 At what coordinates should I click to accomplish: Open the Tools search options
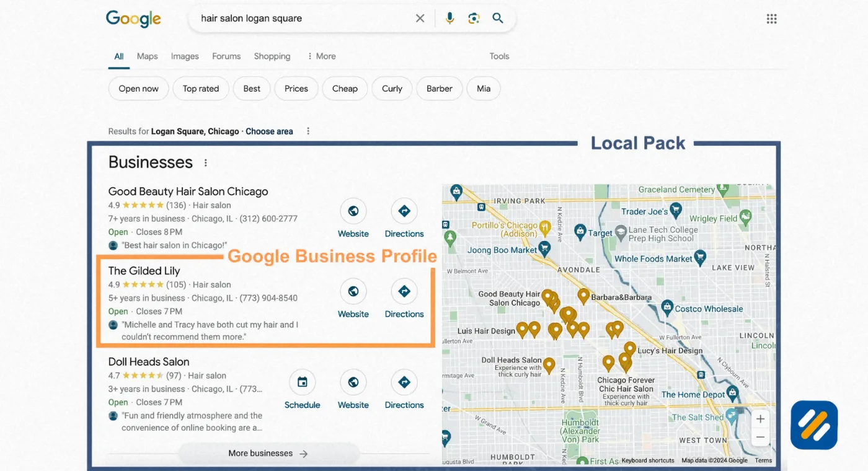tap(499, 56)
